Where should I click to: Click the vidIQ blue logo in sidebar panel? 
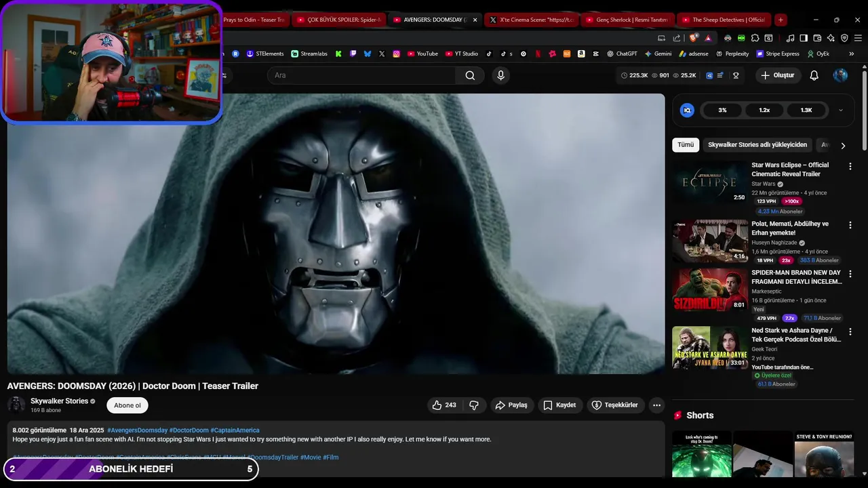click(687, 110)
